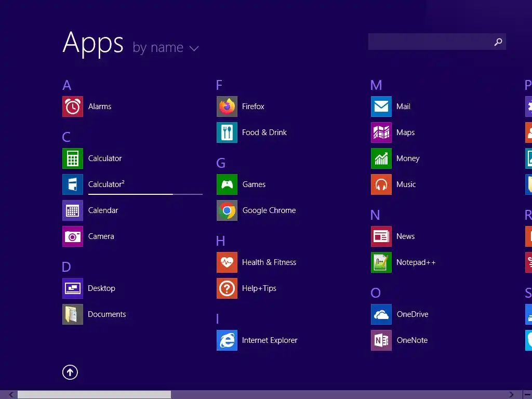Launch the Internet Explorer icon
This screenshot has height=399, width=532.
[227, 340]
